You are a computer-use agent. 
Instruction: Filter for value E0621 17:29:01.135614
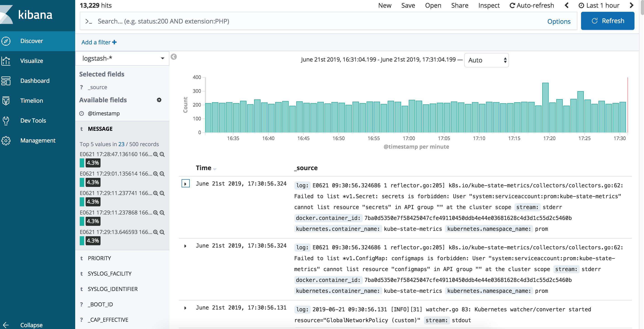pyautogui.click(x=156, y=174)
